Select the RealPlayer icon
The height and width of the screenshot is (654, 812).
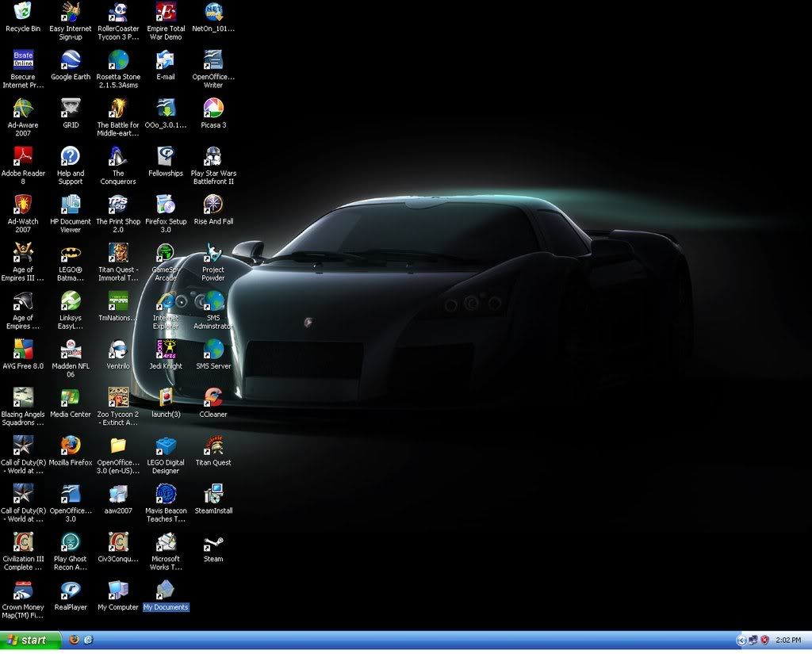click(x=71, y=590)
